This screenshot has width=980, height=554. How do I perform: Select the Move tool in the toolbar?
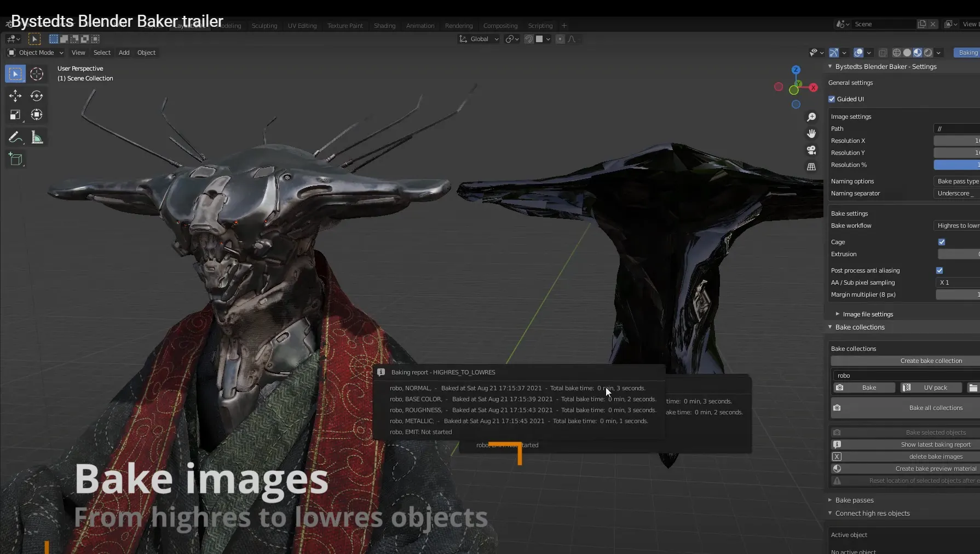click(15, 96)
